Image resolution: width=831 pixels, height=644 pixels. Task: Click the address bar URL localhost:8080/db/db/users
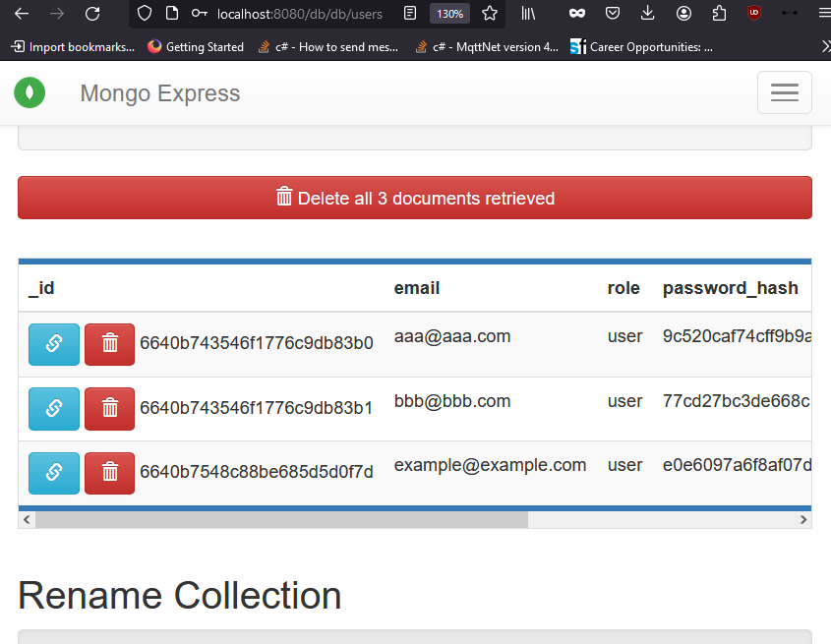tap(299, 14)
